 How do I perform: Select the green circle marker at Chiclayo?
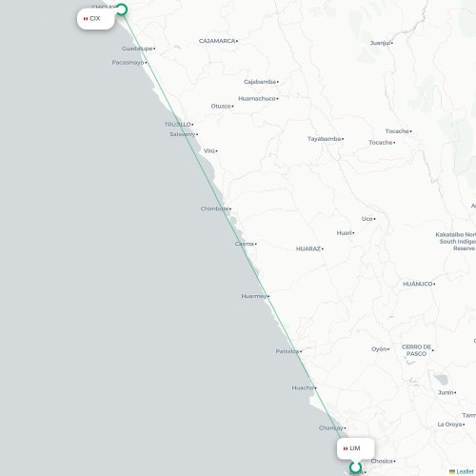click(121, 10)
